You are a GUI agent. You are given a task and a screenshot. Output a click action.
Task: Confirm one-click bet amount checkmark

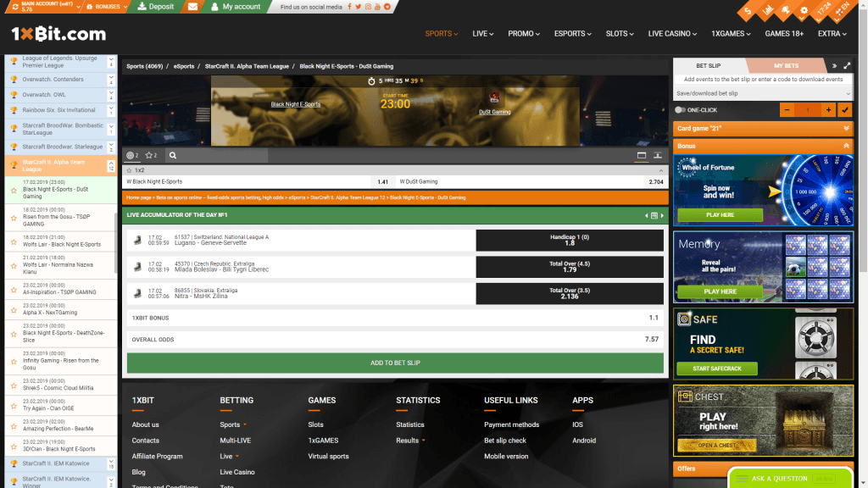click(x=845, y=109)
